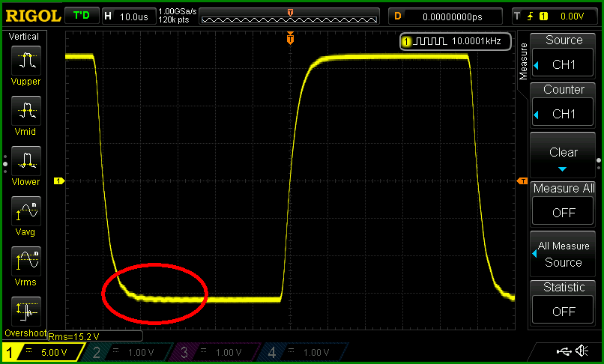Select the Vmid measurement icon
Image resolution: width=604 pixels, height=364 pixels.
point(26,111)
